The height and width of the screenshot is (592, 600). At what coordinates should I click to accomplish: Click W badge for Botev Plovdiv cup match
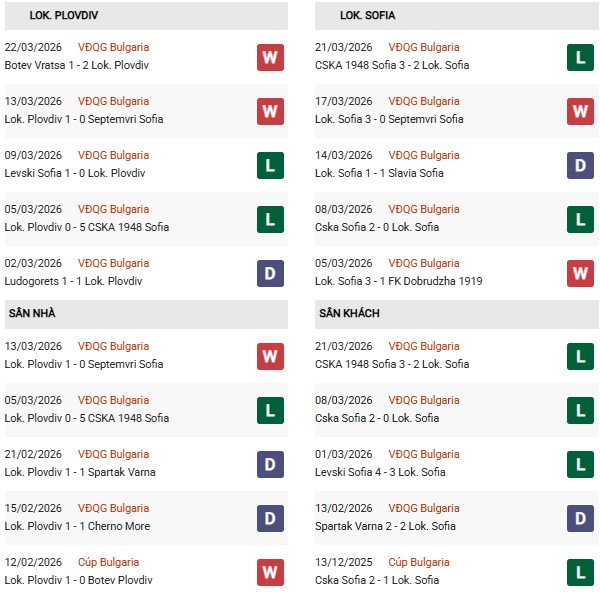pyautogui.click(x=270, y=572)
